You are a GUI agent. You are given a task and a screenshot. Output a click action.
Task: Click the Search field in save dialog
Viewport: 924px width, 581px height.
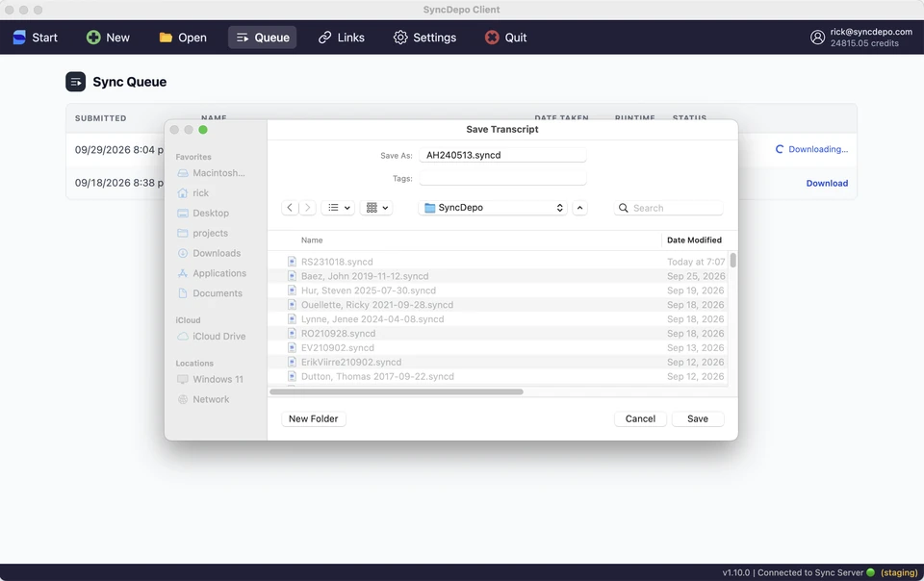[669, 208]
